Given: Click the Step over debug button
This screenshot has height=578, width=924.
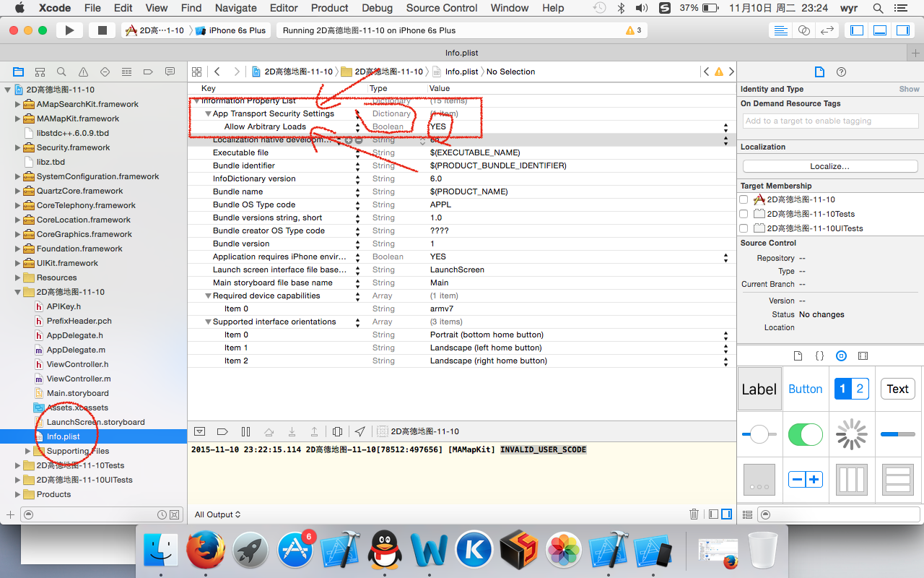Looking at the screenshot, I should click(269, 431).
